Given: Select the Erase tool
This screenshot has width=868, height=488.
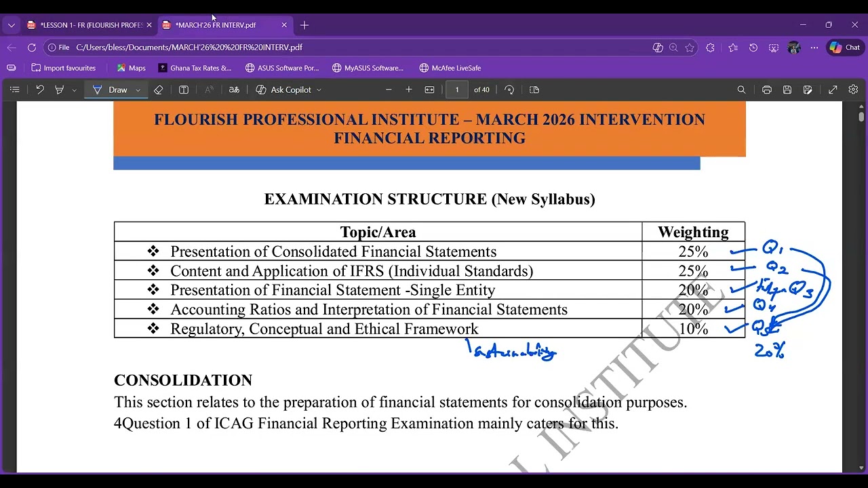Looking at the screenshot, I should (x=159, y=89).
